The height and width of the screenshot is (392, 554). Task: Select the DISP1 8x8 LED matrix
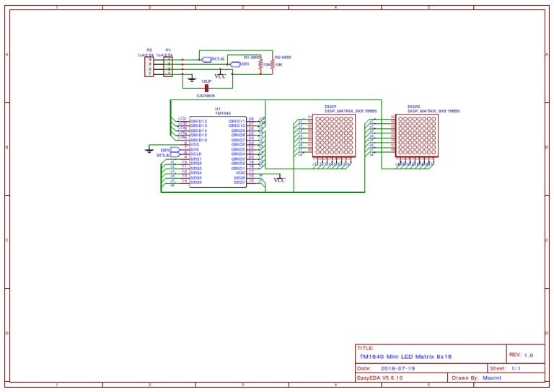coord(334,135)
